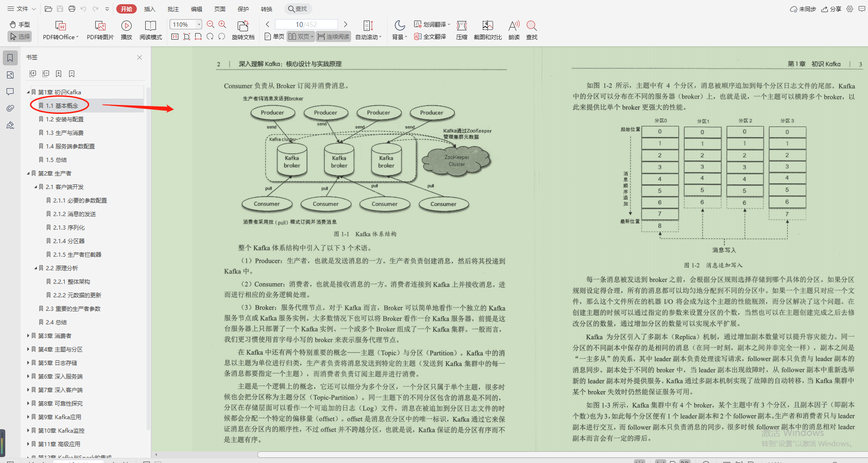Click the save icon in quick access bar
This screenshot has height=463, width=868.
click(x=60, y=9)
